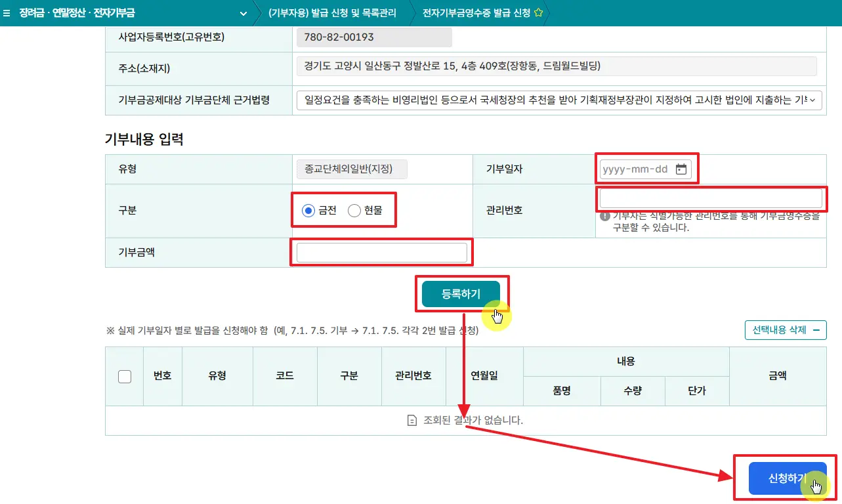Go to (기부자용) 발급 신청 및 목록관리 breadcrumb
This screenshot has height=504, width=842.
(x=332, y=13)
